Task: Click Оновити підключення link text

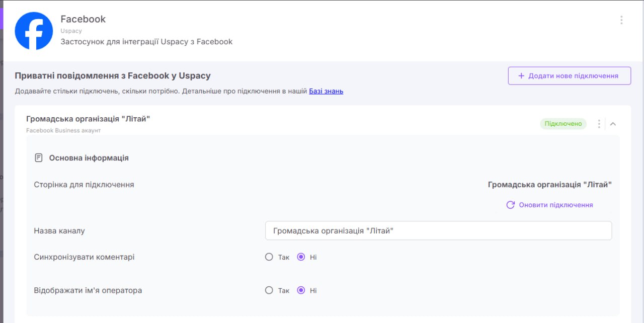Action: click(556, 205)
